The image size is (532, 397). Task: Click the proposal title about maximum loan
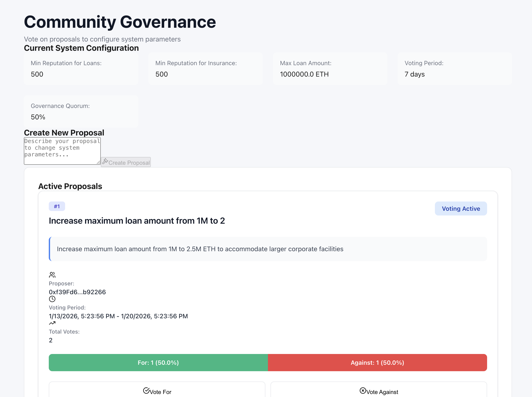click(x=137, y=221)
